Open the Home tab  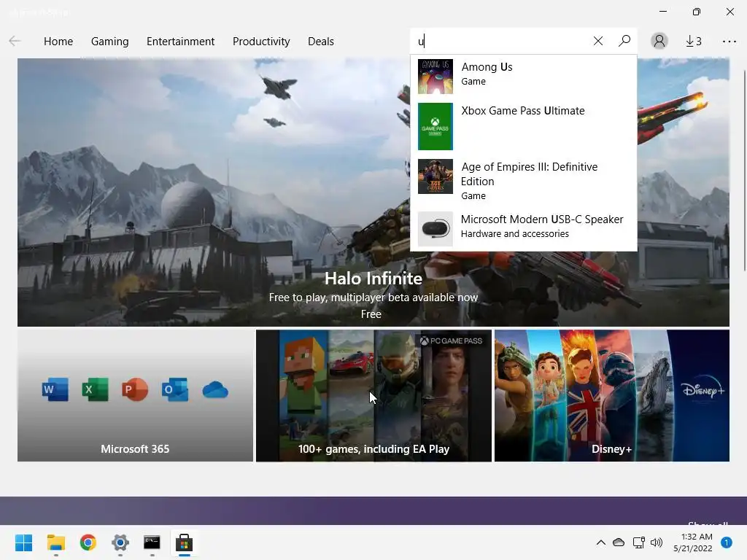(x=58, y=42)
